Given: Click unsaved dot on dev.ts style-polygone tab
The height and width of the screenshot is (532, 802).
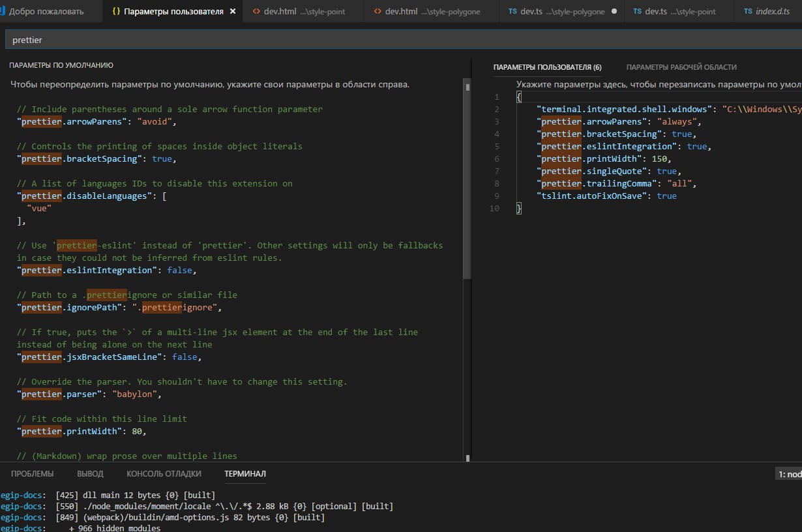Looking at the screenshot, I should click(x=614, y=12).
